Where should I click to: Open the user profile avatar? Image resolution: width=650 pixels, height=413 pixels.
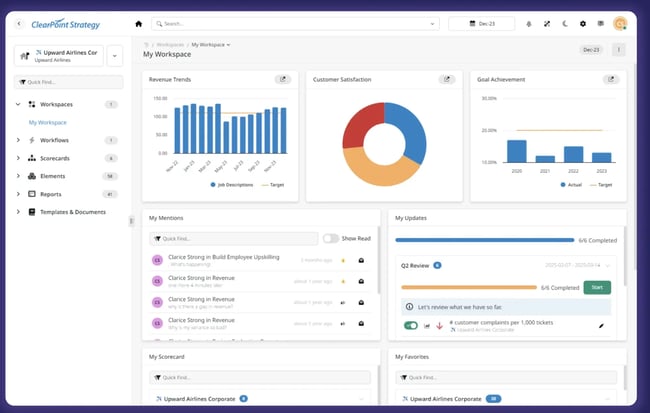[620, 23]
